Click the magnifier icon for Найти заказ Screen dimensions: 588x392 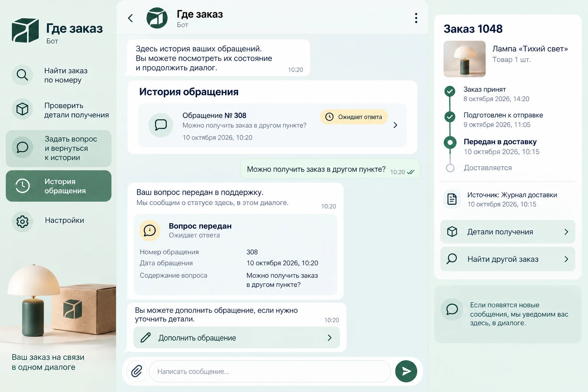[22, 75]
